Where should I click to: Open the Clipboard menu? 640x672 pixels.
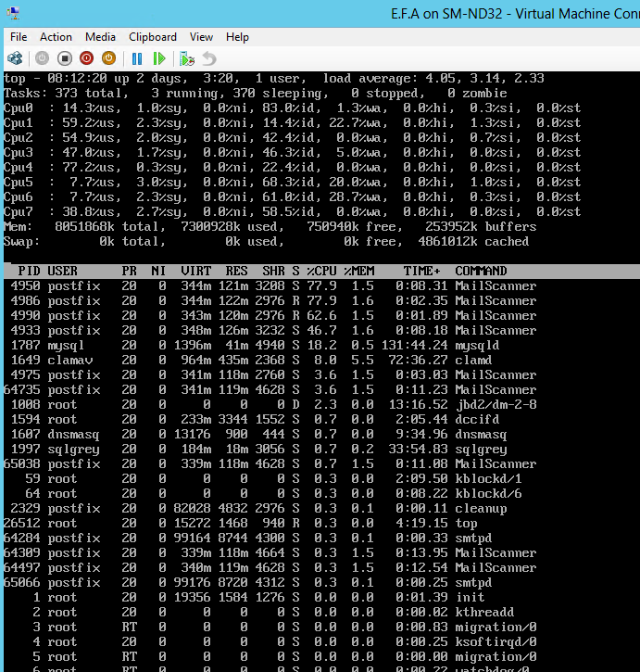coord(152,37)
